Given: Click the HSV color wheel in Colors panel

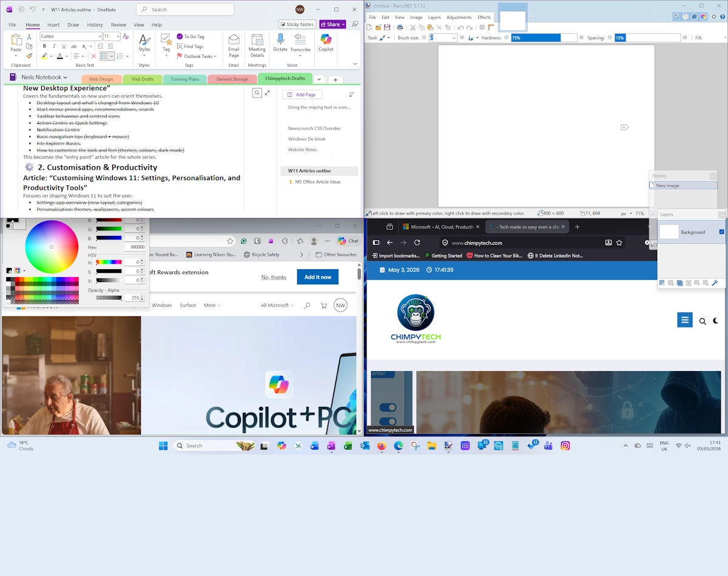Looking at the screenshot, I should coord(52,247).
